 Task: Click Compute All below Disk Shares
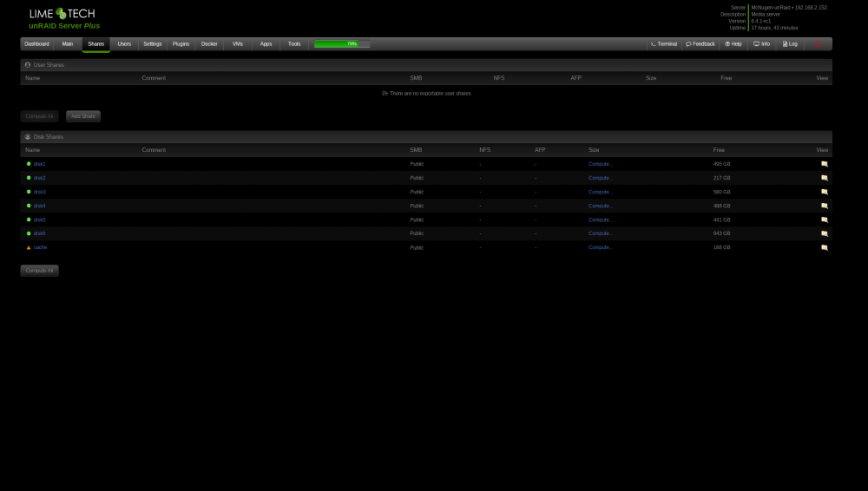39,271
